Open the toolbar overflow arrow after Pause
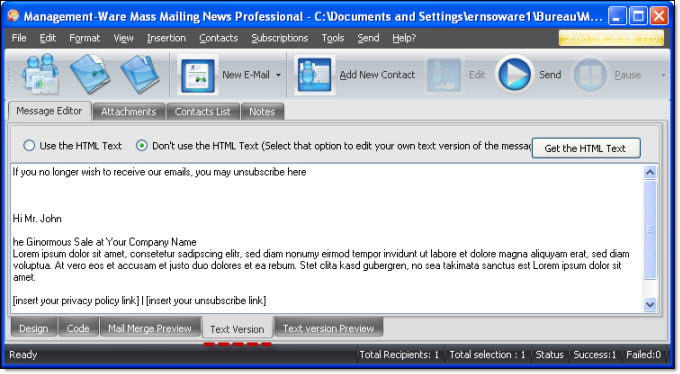The width and height of the screenshot is (680, 374). coord(664,75)
